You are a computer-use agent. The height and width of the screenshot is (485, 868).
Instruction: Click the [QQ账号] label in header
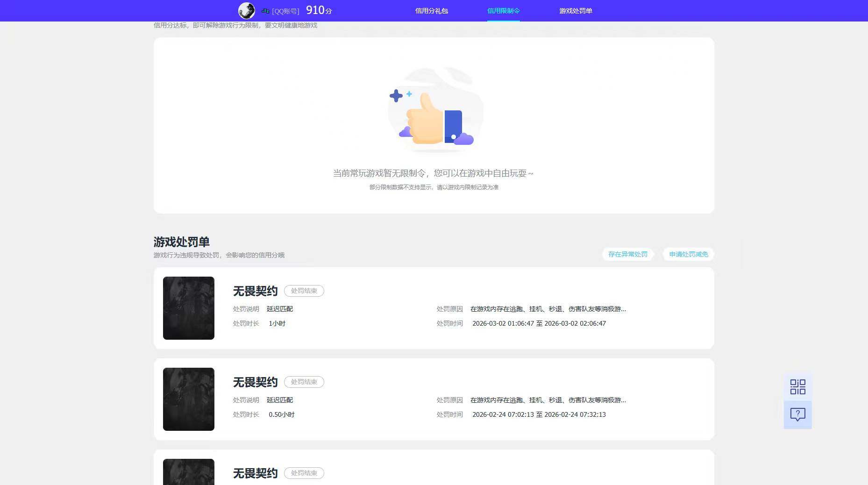[x=285, y=11]
